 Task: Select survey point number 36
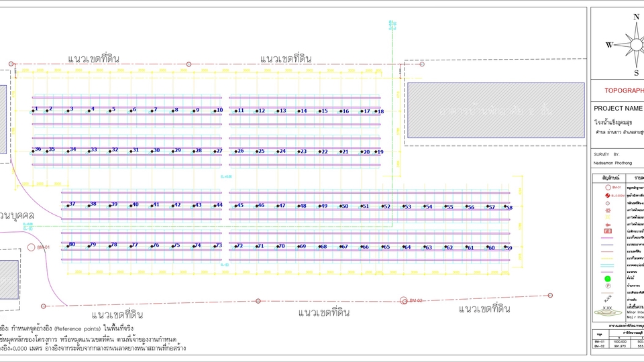pos(36,150)
